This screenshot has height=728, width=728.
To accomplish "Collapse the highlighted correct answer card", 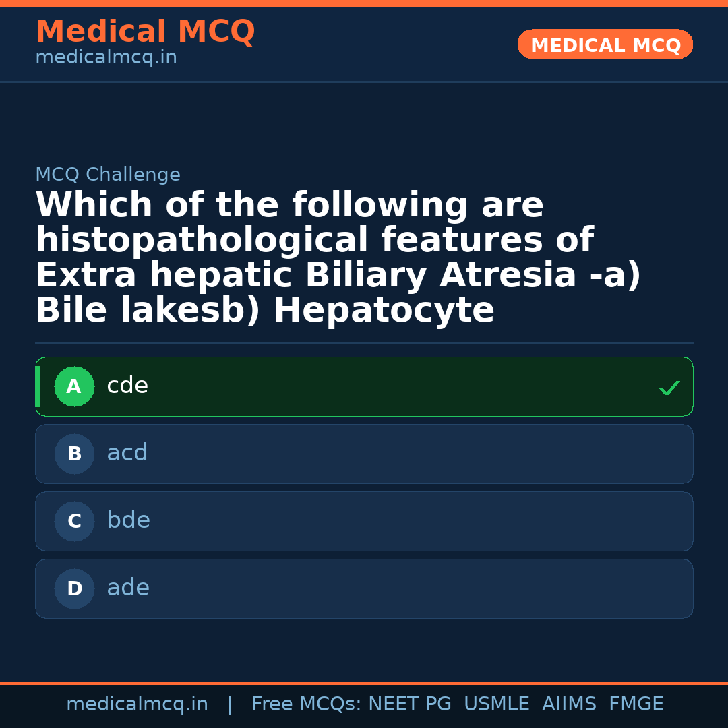I will 364,386.
